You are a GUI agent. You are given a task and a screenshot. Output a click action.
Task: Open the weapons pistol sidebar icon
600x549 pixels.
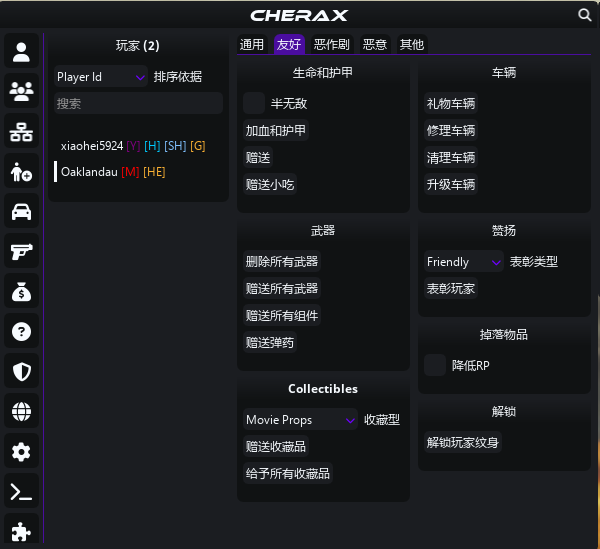pos(21,251)
